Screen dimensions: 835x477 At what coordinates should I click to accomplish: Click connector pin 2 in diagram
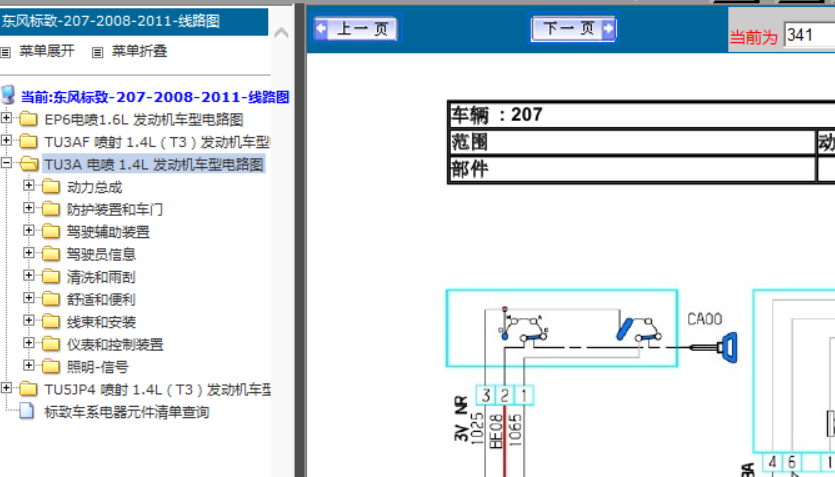point(504,396)
